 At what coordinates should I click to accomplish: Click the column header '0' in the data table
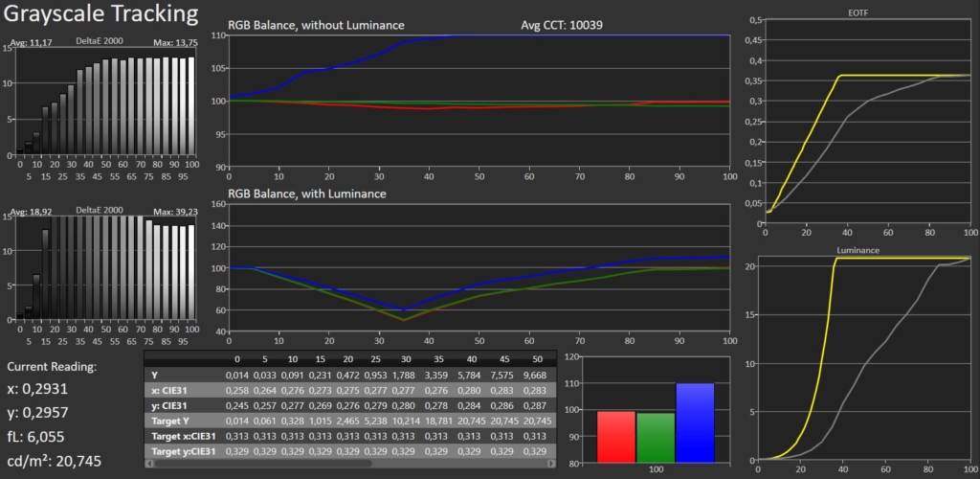pyautogui.click(x=235, y=360)
